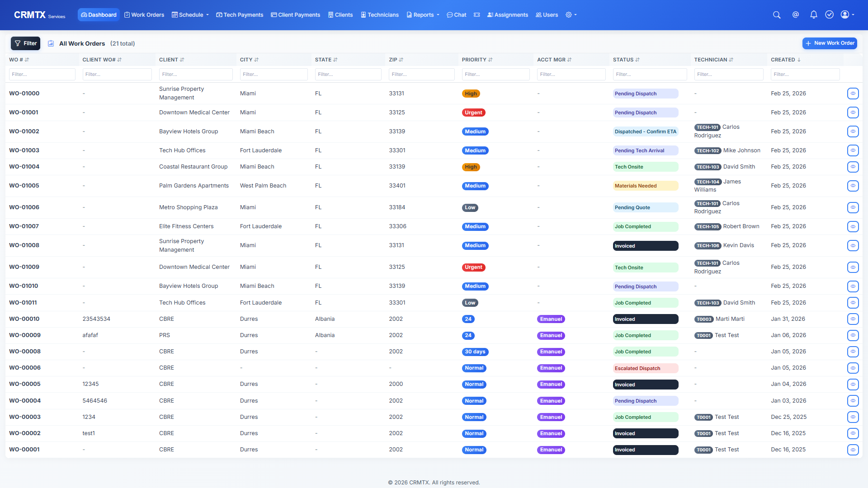868x488 pixels.
Task: View details of work order WO-01000
Action: tap(853, 94)
